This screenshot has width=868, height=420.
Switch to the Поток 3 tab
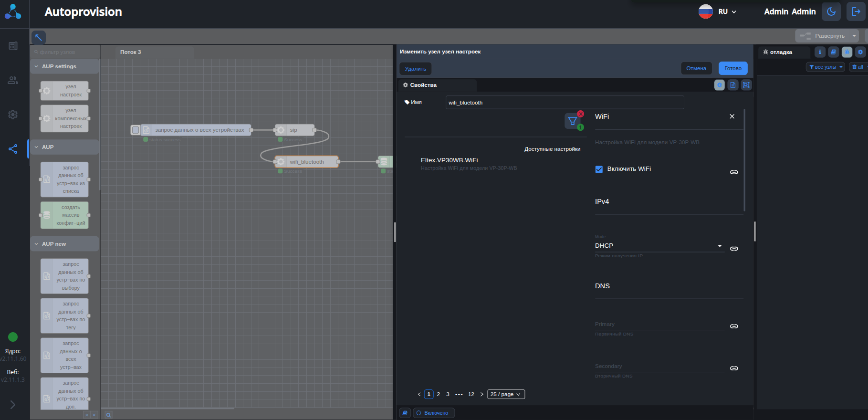[x=131, y=52]
